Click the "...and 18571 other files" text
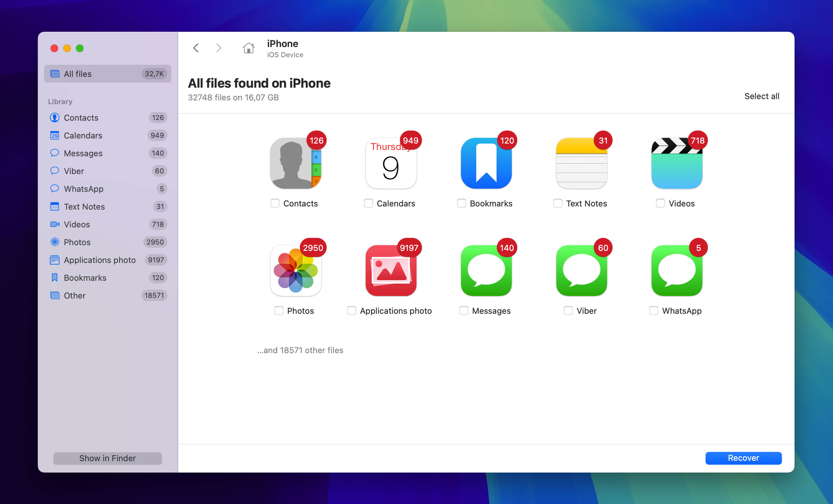The height and width of the screenshot is (504, 833). [300, 350]
